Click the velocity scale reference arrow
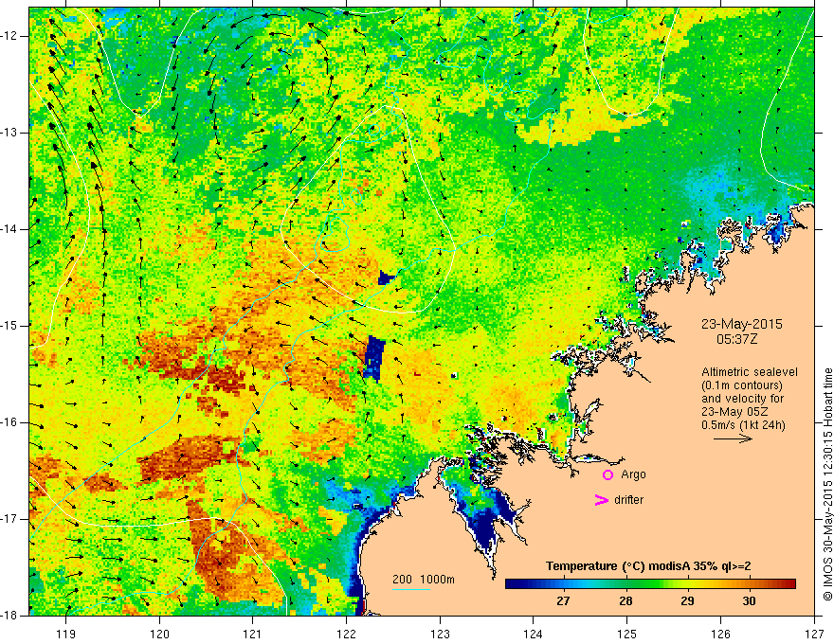This screenshot has height=644, width=834. point(733,438)
